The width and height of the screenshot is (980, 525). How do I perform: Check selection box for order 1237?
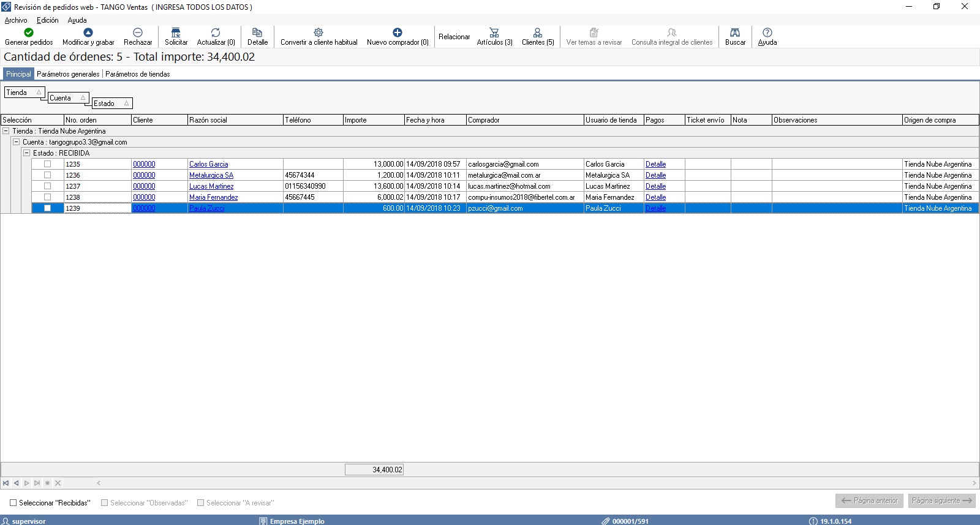(x=47, y=186)
